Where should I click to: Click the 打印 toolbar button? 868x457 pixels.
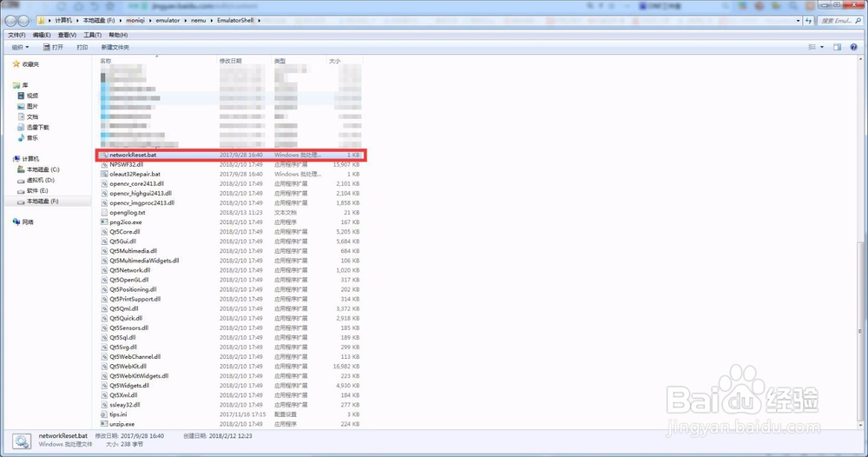pos(82,47)
